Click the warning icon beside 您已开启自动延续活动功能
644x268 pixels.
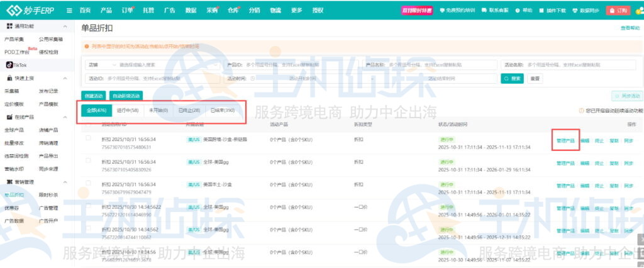[581, 111]
